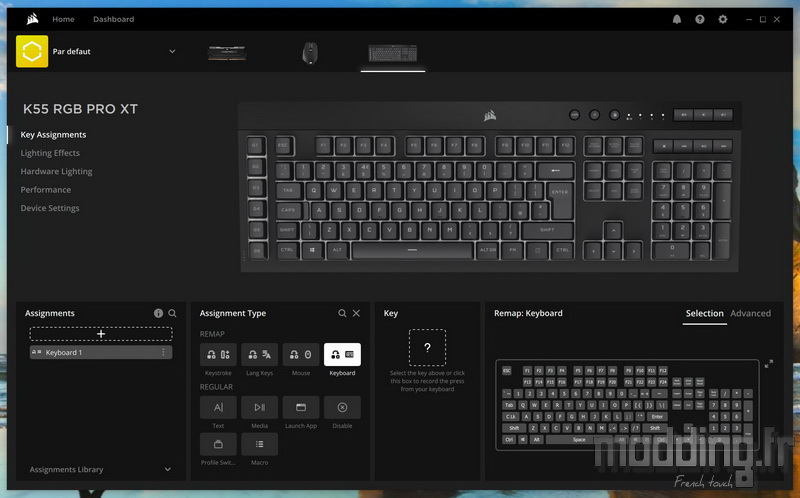Image resolution: width=800 pixels, height=498 pixels.
Task: Choose Disable assignment type
Action: point(342,407)
